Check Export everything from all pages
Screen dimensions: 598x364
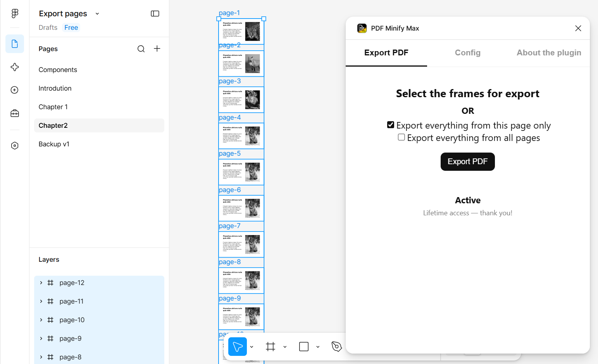(x=402, y=137)
